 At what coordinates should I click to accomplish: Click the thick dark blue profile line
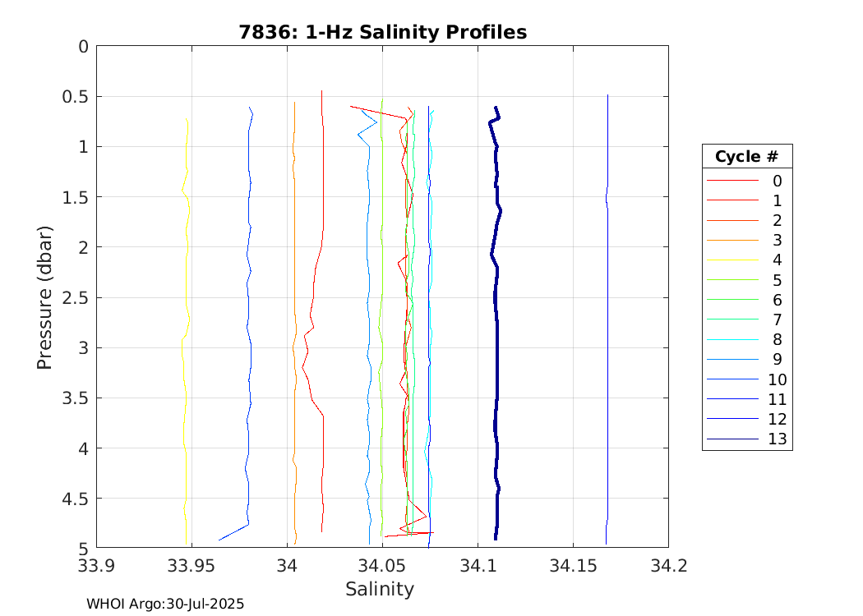tap(496, 329)
